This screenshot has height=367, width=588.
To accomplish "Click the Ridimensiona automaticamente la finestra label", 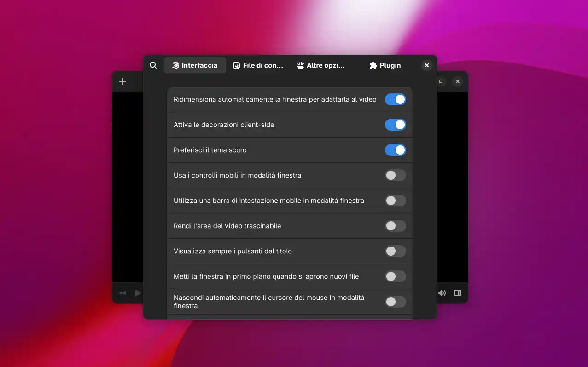I will (275, 99).
